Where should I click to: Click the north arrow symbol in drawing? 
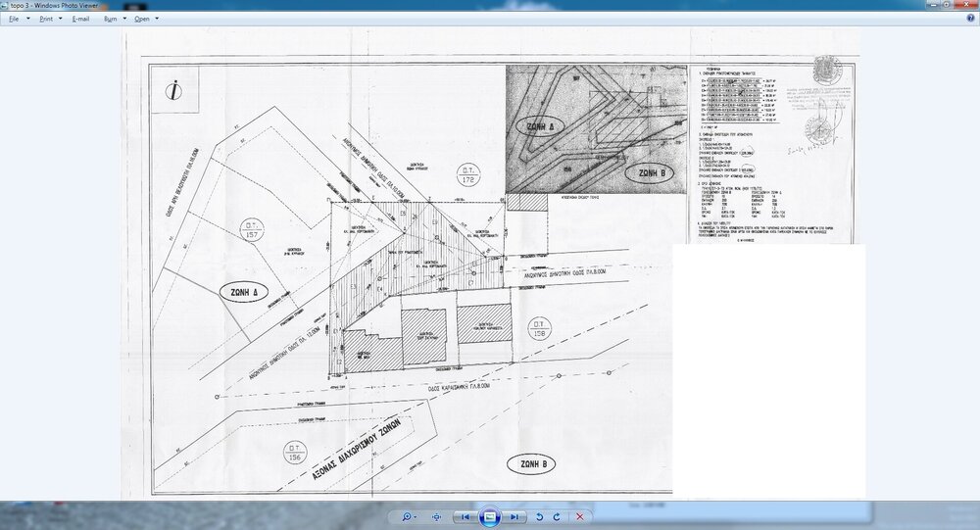pos(172,90)
